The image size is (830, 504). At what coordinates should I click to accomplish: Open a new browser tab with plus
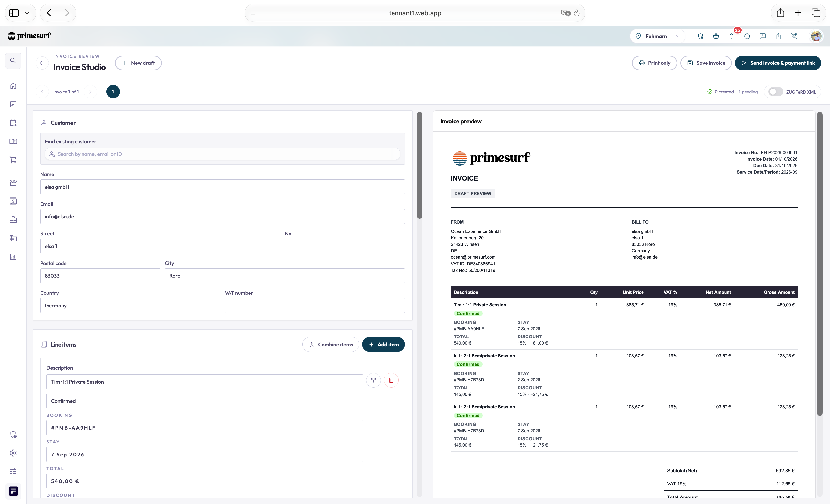(798, 13)
